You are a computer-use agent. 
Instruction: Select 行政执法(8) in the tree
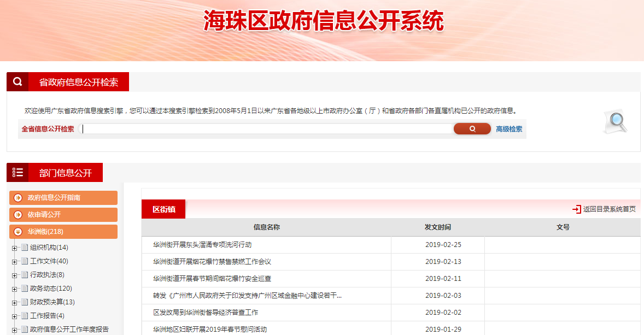pyautogui.click(x=47, y=275)
